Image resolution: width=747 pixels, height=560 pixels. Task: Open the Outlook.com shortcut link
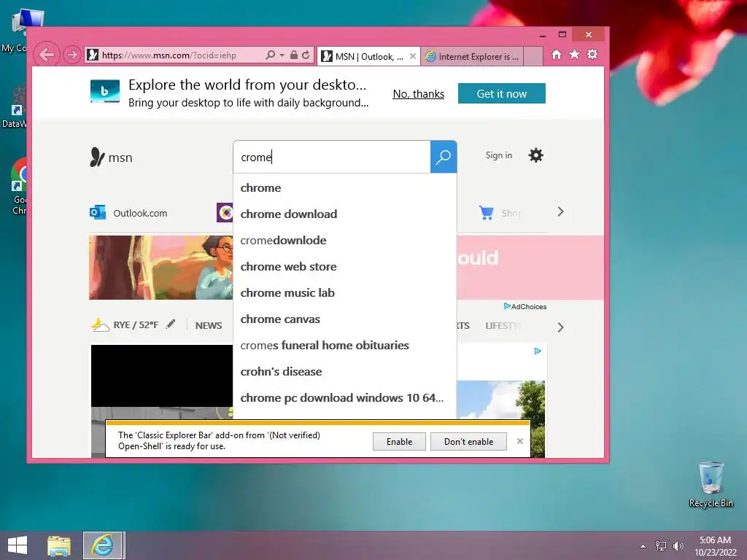pos(140,214)
